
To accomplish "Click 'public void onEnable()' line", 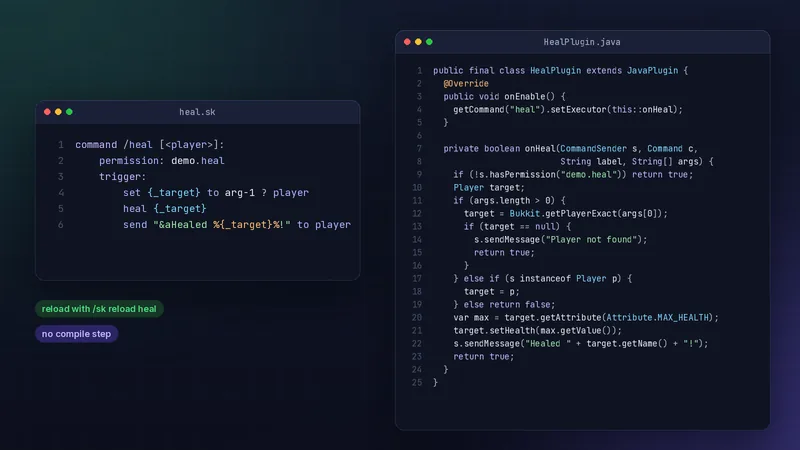I will 504,96.
